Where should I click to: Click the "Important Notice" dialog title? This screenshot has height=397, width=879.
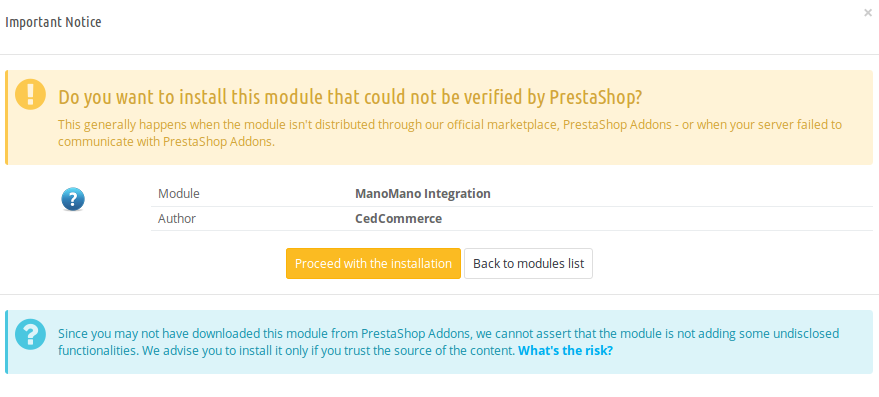[53, 22]
